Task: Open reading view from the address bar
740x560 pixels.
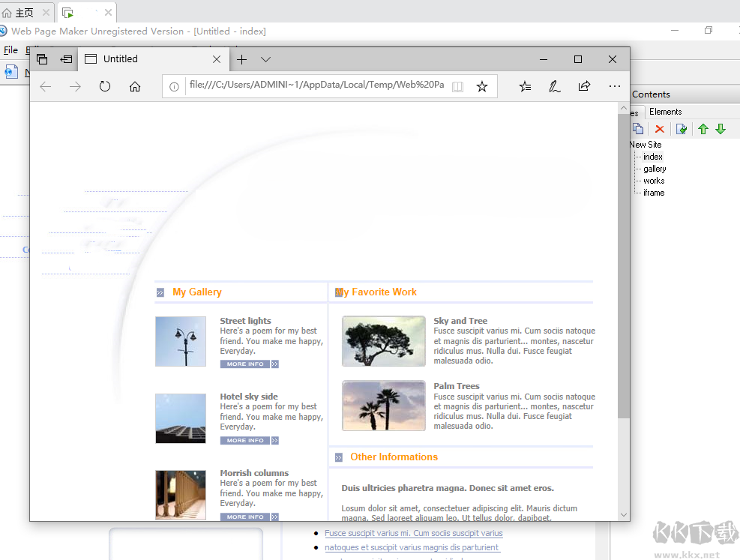Action: pos(457,86)
